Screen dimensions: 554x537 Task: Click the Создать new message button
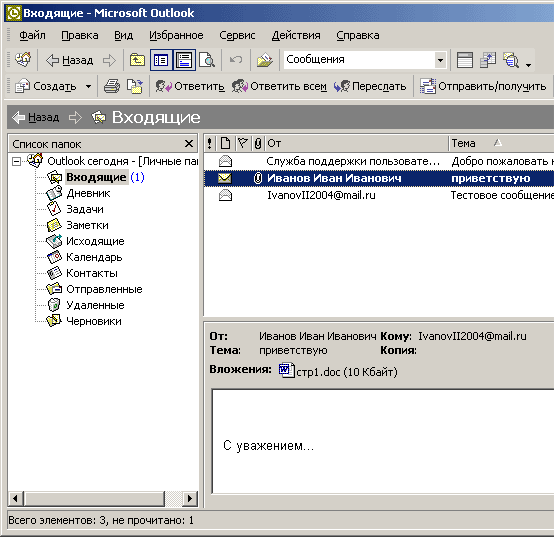pos(46,86)
